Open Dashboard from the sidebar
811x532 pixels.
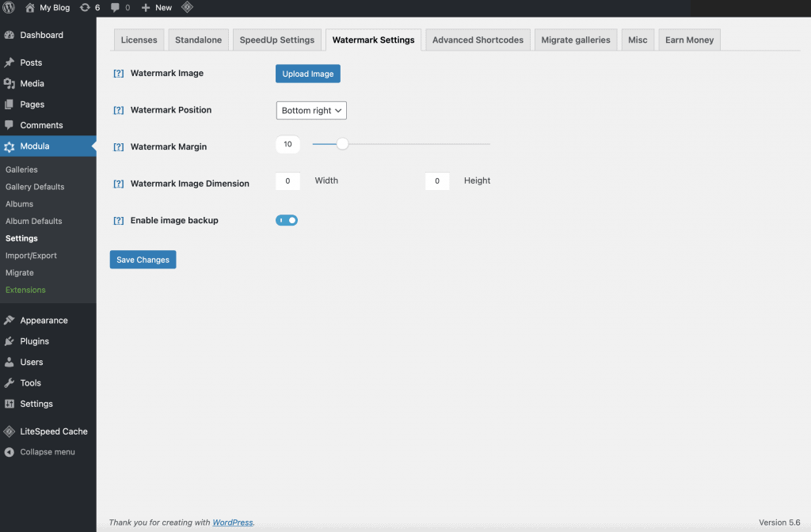(x=41, y=35)
